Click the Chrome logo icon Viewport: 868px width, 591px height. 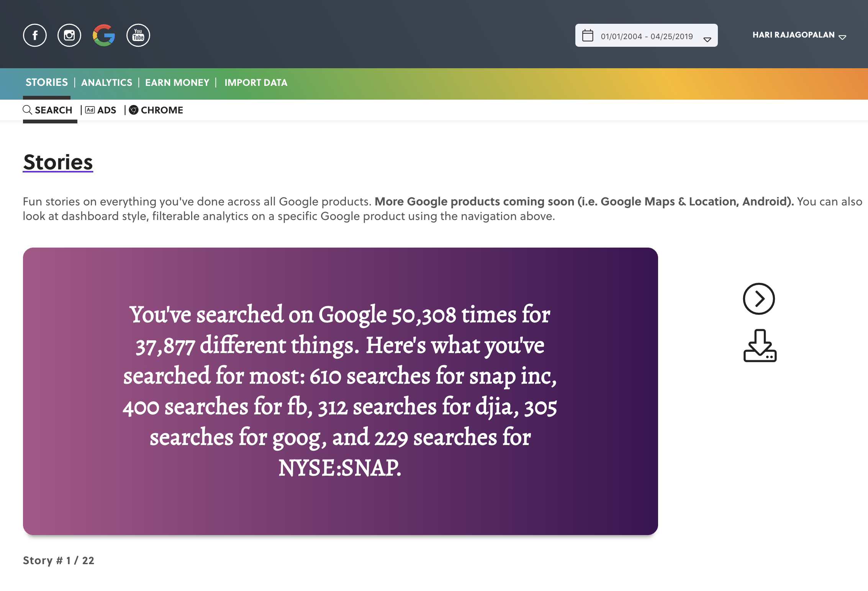(x=134, y=110)
